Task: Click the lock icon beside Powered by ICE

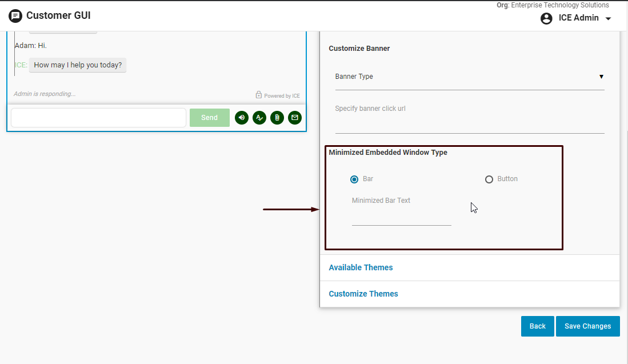Action: tap(258, 95)
